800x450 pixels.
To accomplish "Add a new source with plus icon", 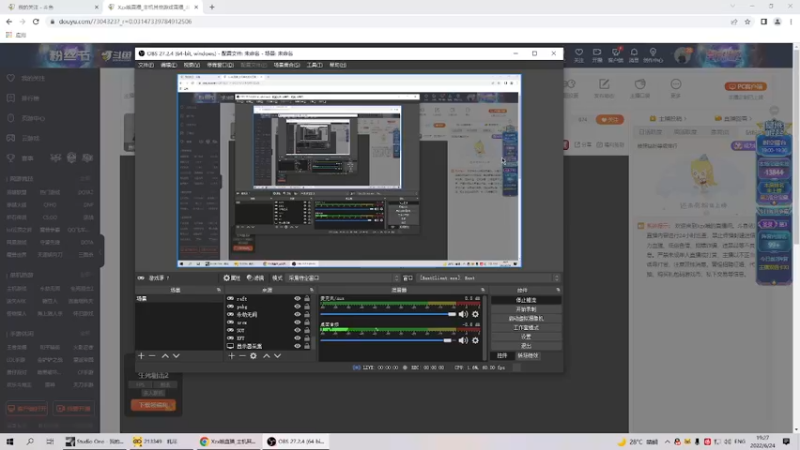I will coord(231,356).
